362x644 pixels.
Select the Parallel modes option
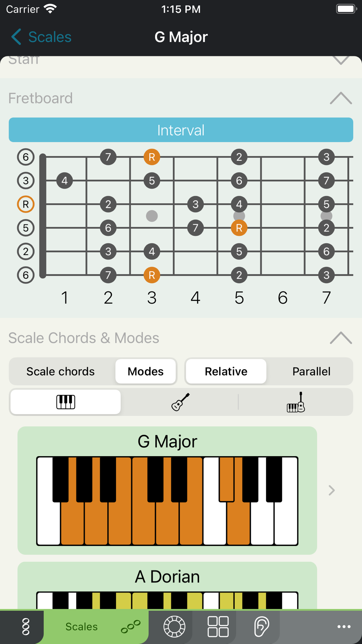click(311, 371)
